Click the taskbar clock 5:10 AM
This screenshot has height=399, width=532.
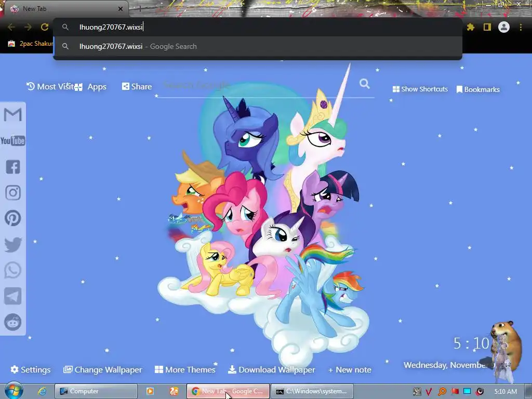coord(506,392)
